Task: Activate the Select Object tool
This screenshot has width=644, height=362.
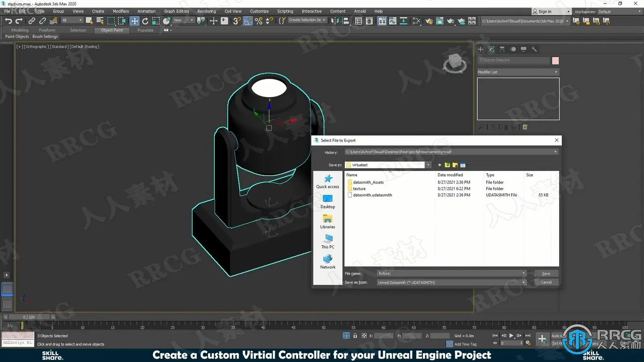Action: pos(89,21)
